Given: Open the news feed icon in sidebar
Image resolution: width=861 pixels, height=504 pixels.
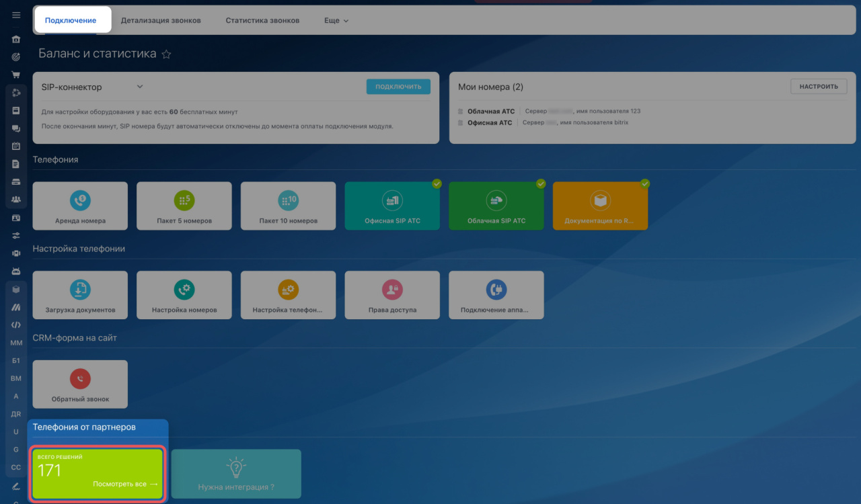Looking at the screenshot, I should [16, 110].
